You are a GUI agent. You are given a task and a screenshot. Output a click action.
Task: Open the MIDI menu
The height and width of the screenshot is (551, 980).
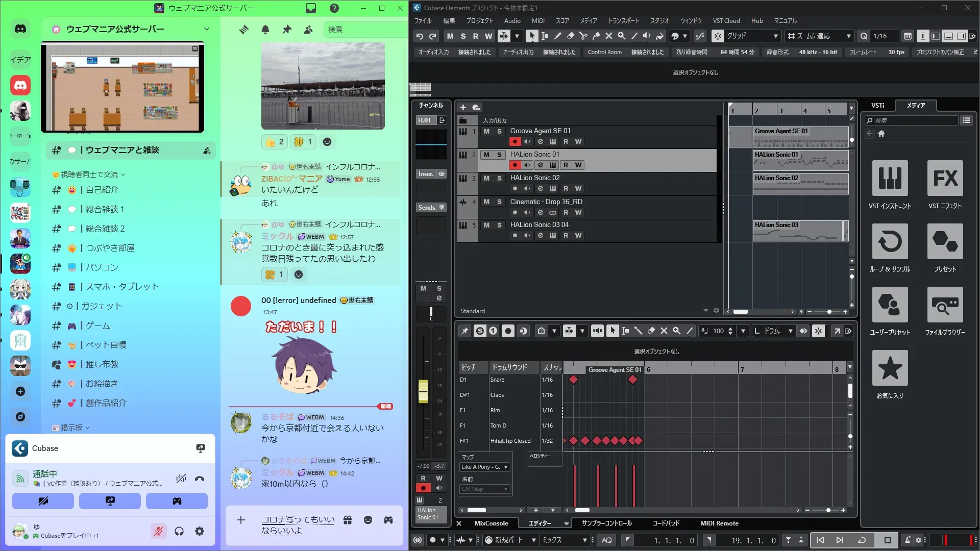pyautogui.click(x=538, y=21)
